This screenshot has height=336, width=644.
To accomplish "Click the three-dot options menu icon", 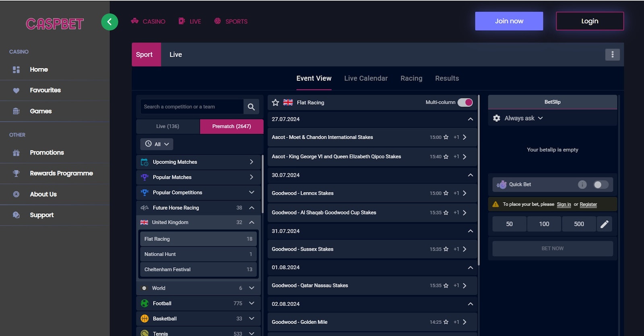I will [x=612, y=55].
